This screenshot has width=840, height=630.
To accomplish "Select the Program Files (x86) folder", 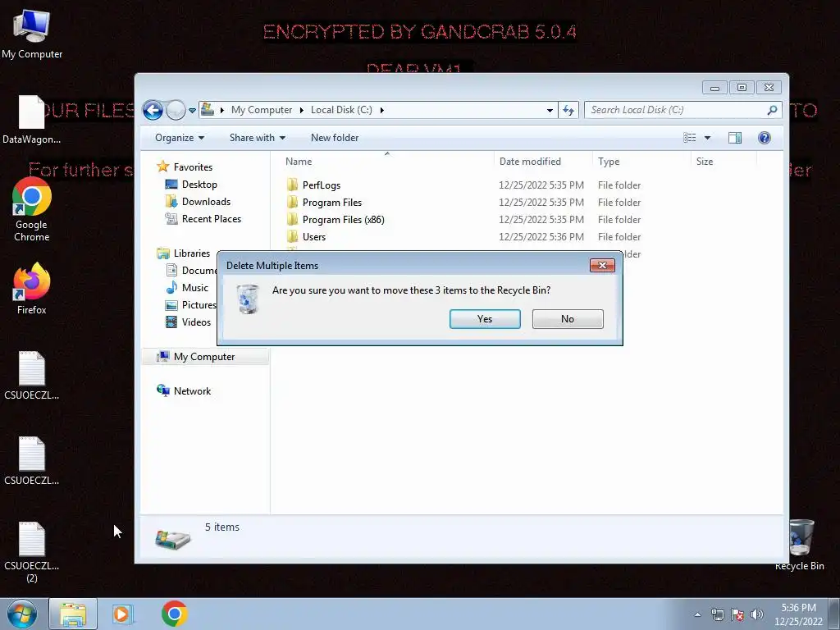I will pos(344,220).
